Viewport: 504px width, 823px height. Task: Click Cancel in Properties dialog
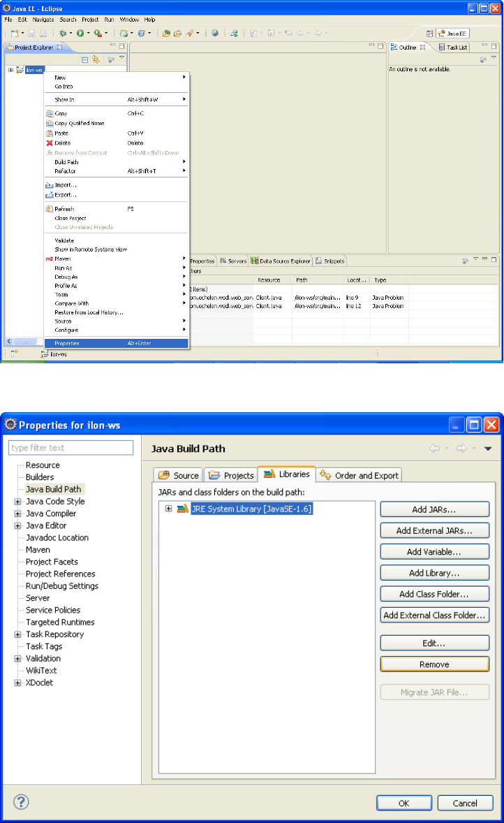(465, 803)
